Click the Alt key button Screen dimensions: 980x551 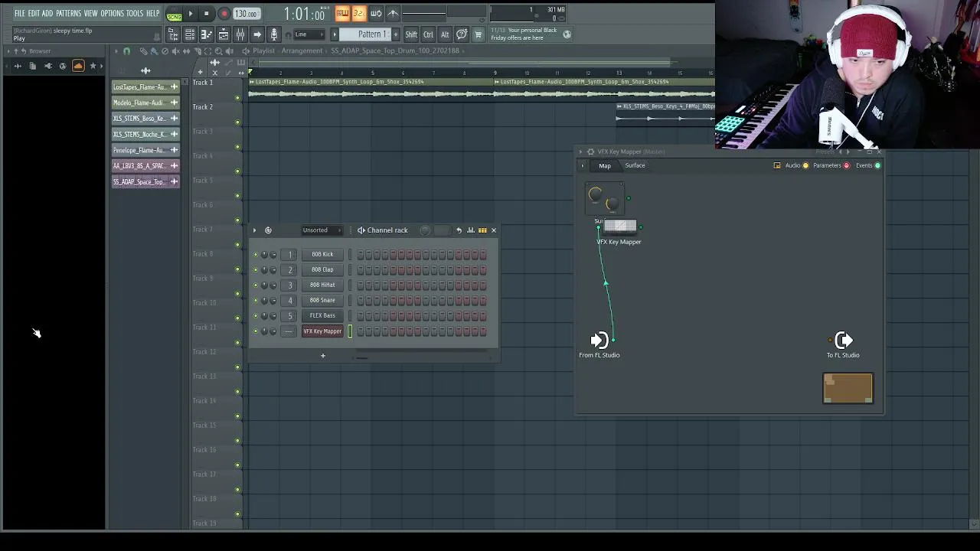tap(445, 34)
